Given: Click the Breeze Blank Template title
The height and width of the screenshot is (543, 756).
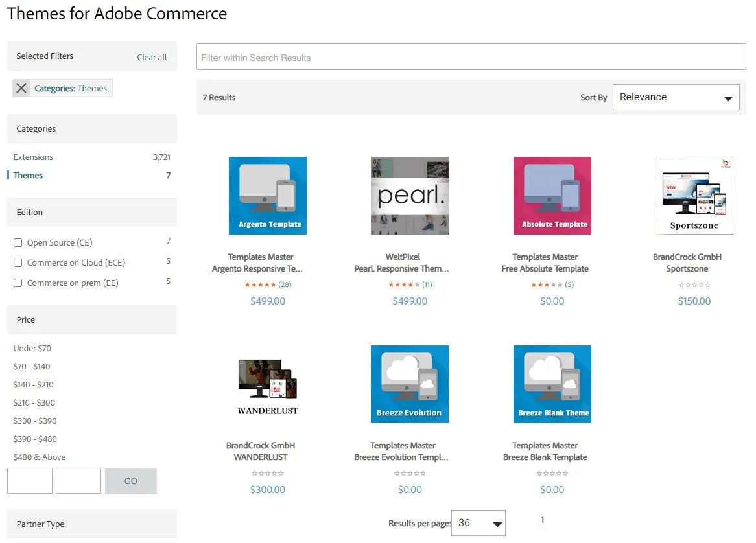Looking at the screenshot, I should pos(545,457).
